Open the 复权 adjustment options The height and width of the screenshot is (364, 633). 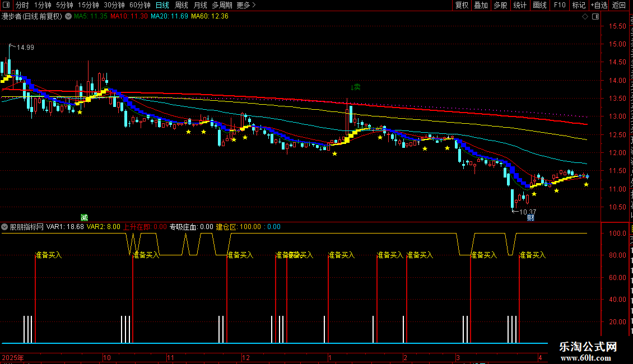coord(462,5)
